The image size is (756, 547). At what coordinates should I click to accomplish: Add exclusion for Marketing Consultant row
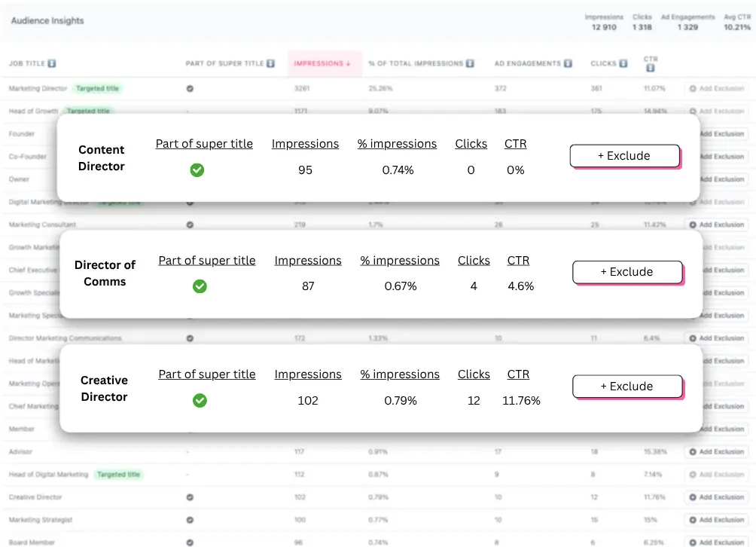tap(717, 225)
